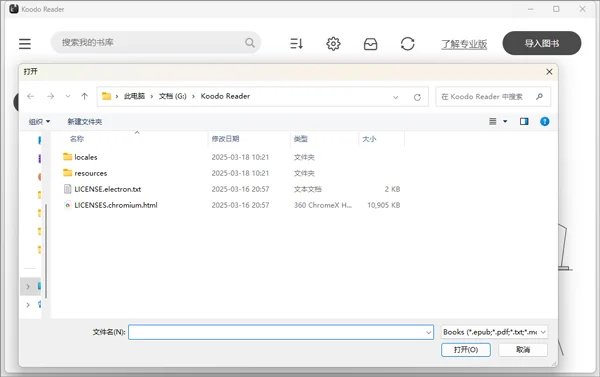Go back using the dialog back arrow
Viewport: 600px width, 377px height.
(31, 96)
